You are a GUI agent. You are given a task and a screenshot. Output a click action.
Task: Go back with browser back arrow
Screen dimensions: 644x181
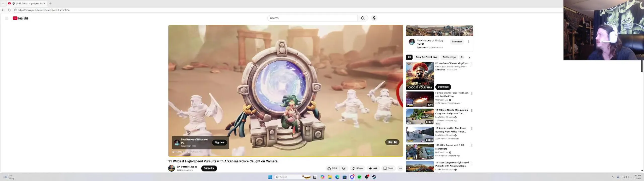[x=3, y=10]
